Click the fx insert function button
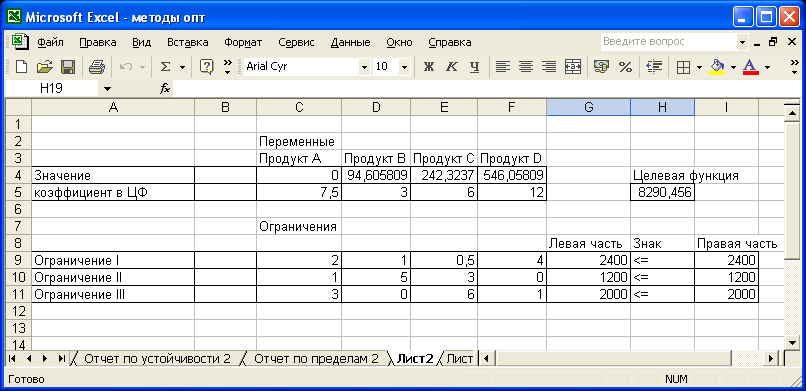806x391 pixels. click(x=164, y=89)
